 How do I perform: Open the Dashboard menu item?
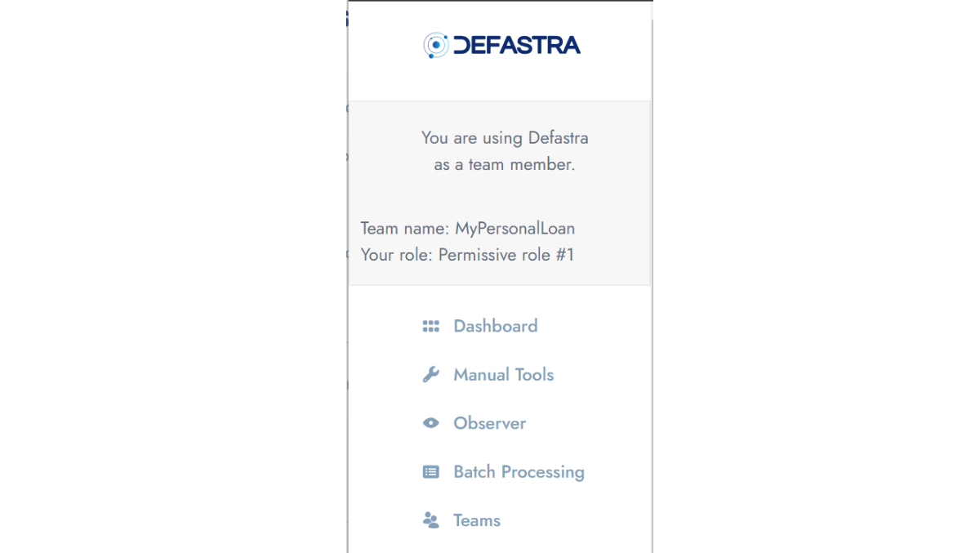pos(495,326)
